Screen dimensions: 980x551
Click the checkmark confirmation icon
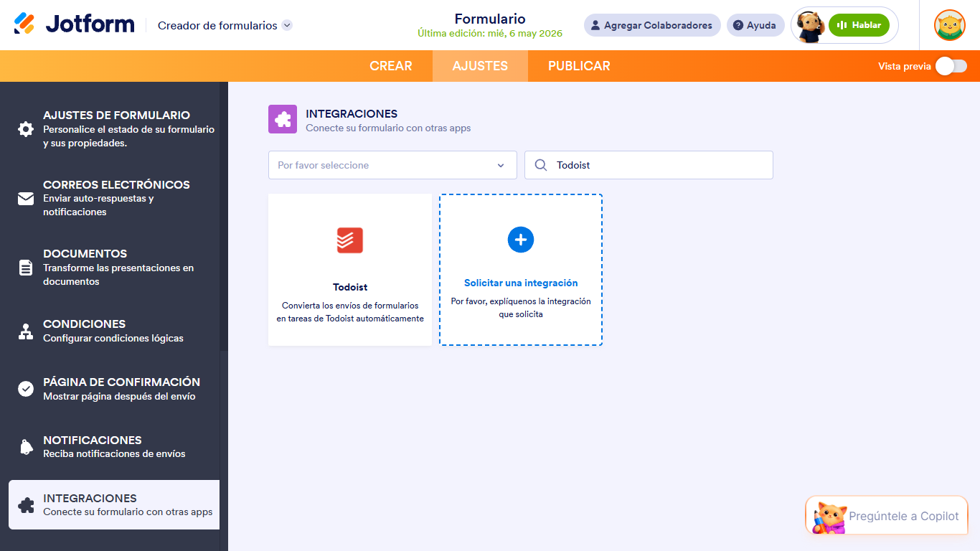pyautogui.click(x=26, y=389)
